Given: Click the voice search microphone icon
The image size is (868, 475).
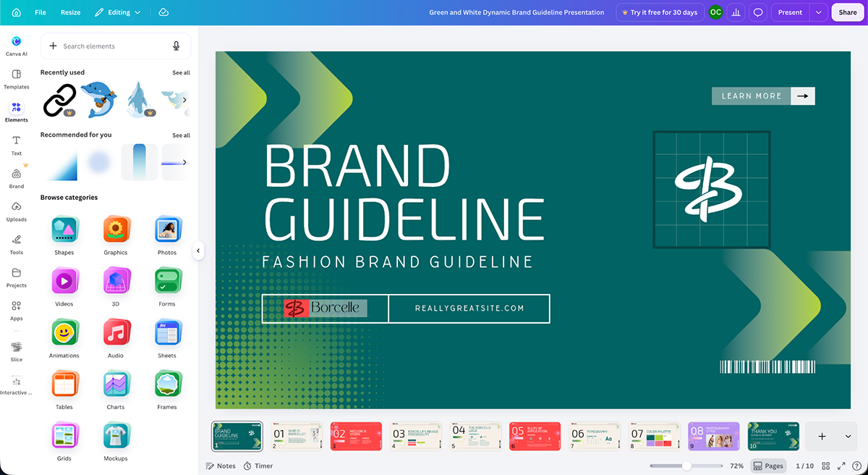Looking at the screenshot, I should click(176, 46).
